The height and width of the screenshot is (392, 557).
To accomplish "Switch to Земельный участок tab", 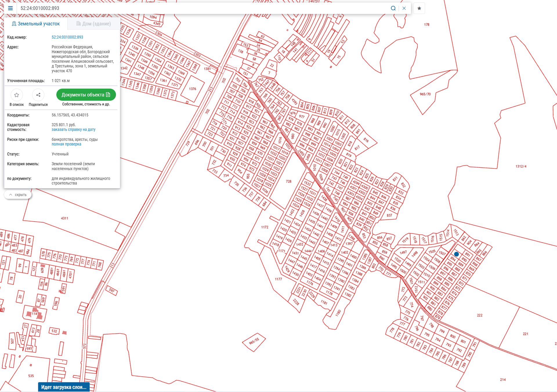I will (x=36, y=24).
